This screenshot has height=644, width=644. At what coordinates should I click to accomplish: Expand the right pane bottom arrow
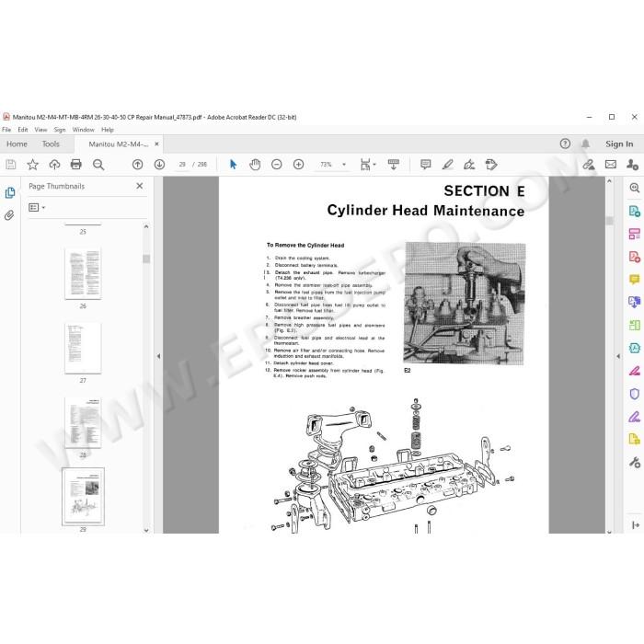[x=635, y=525]
